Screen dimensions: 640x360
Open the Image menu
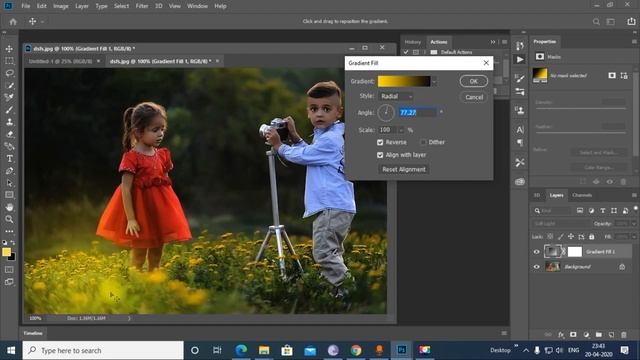click(61, 6)
